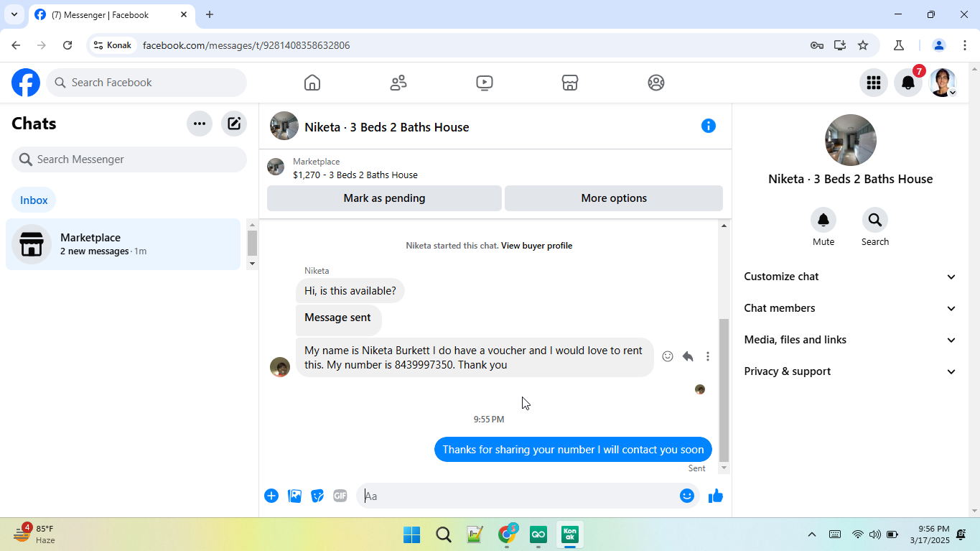Bookmark this page with the star icon
This screenshot has height=551, width=980.
click(x=863, y=45)
